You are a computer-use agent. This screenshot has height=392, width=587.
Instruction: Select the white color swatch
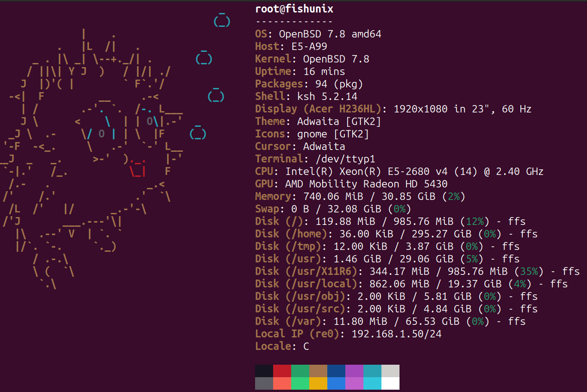(x=390, y=383)
